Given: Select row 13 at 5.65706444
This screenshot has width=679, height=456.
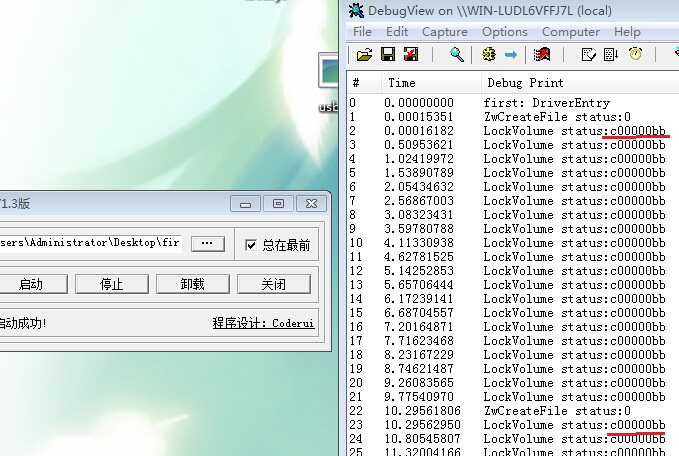Looking at the screenshot, I should point(513,285).
